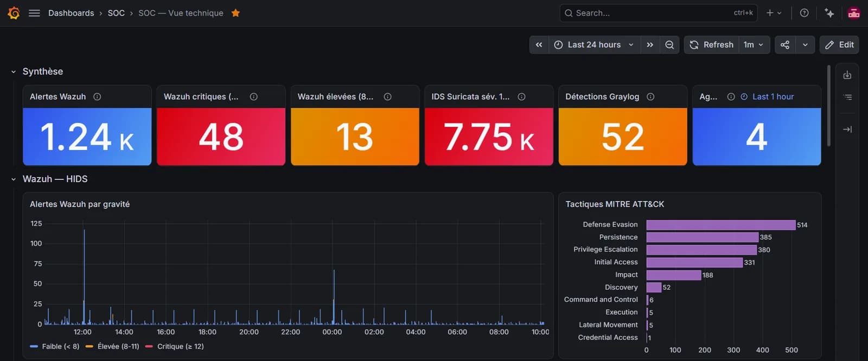Toggle Faible (< 8) legend series

tap(55, 346)
